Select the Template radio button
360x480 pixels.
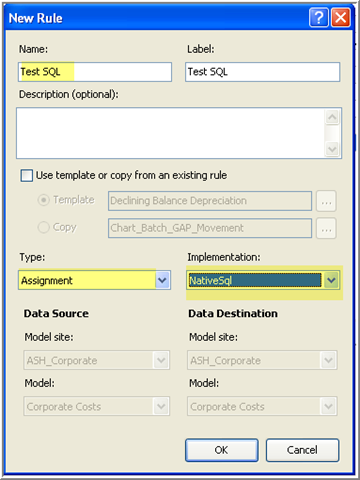44,200
